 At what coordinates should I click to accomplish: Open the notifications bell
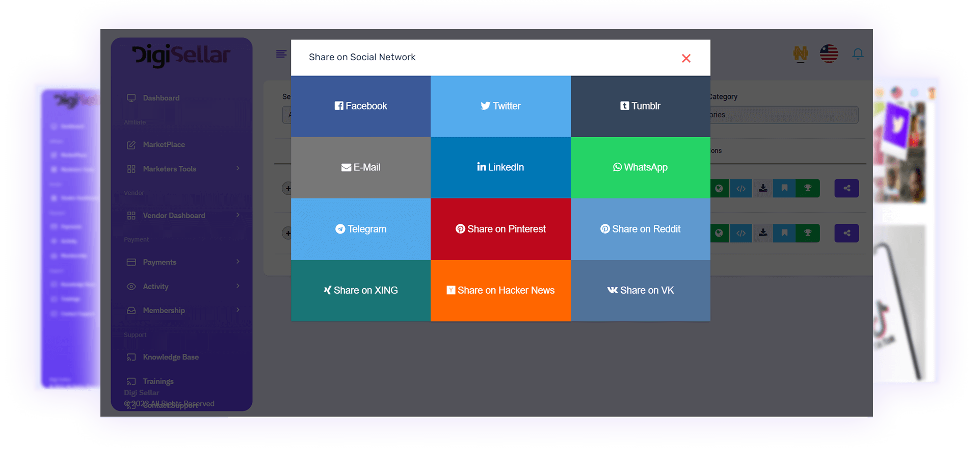[x=858, y=54]
